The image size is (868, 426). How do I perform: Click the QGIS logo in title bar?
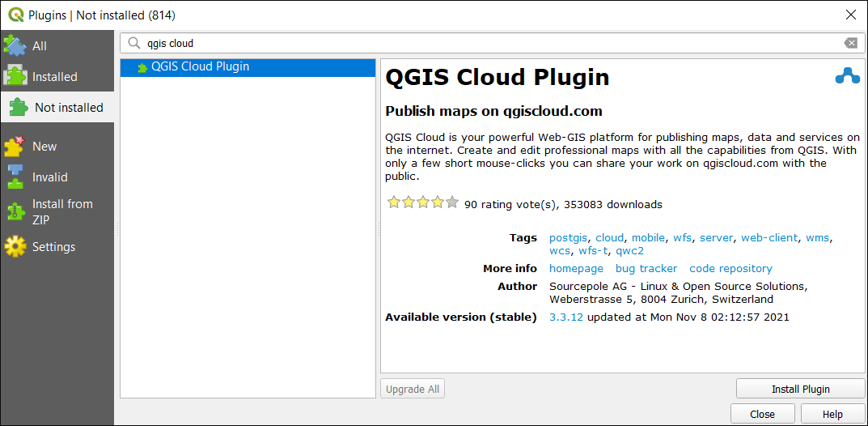[15, 15]
